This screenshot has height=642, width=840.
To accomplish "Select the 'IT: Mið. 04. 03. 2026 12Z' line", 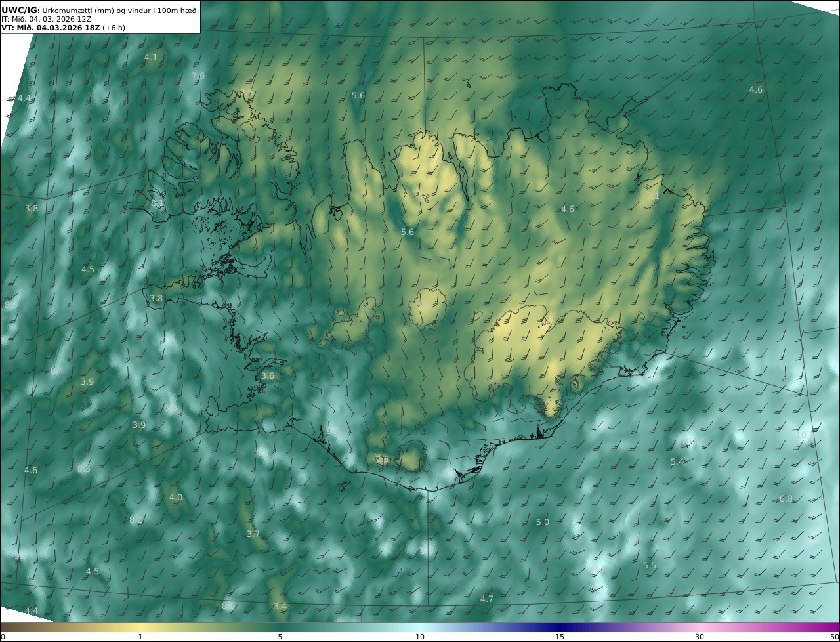I will 47,20.
